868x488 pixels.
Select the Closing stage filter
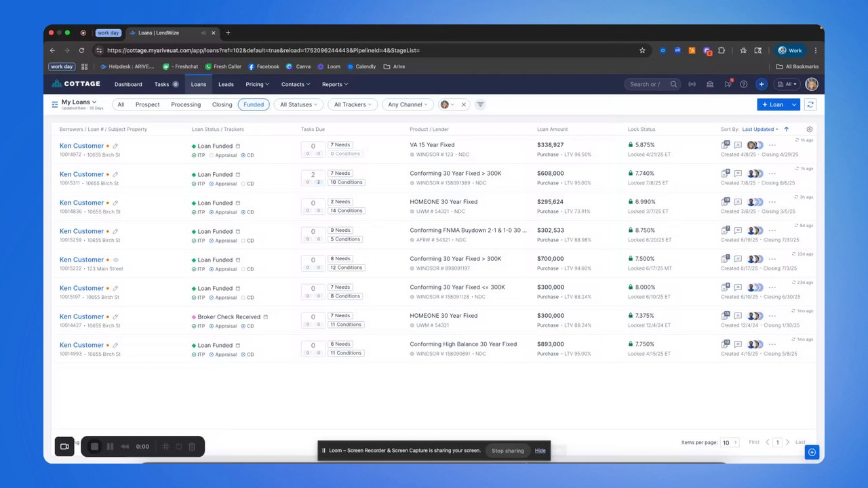click(x=222, y=104)
